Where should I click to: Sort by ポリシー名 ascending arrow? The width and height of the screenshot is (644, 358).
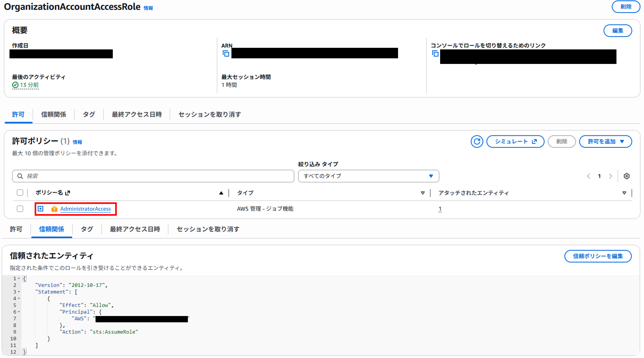tap(221, 193)
